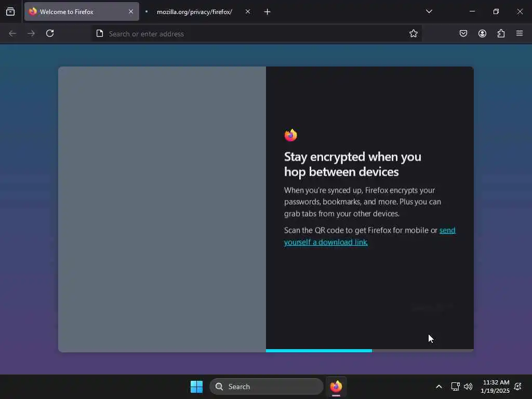
Task: Click the page icon in the address bar
Action: [x=99, y=33]
